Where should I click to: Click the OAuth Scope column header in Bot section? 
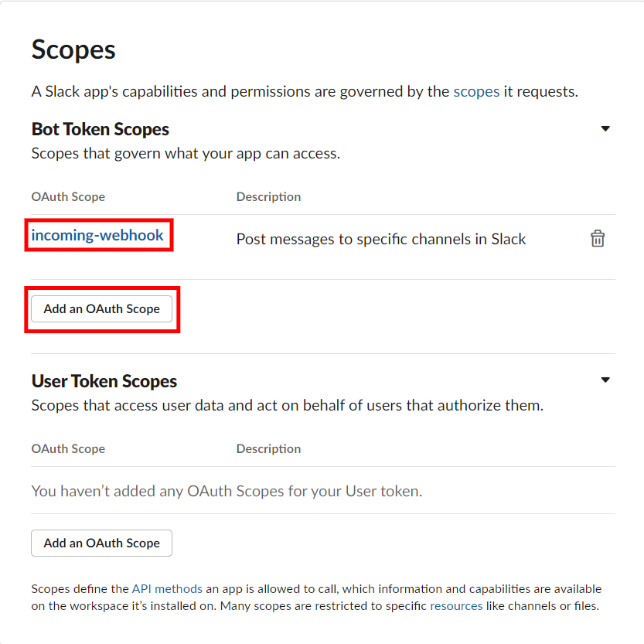[x=68, y=196]
